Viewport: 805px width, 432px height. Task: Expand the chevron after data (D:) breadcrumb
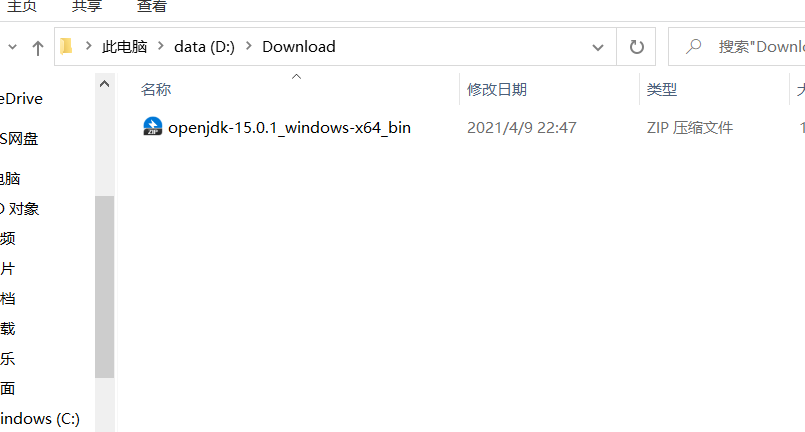(x=249, y=46)
